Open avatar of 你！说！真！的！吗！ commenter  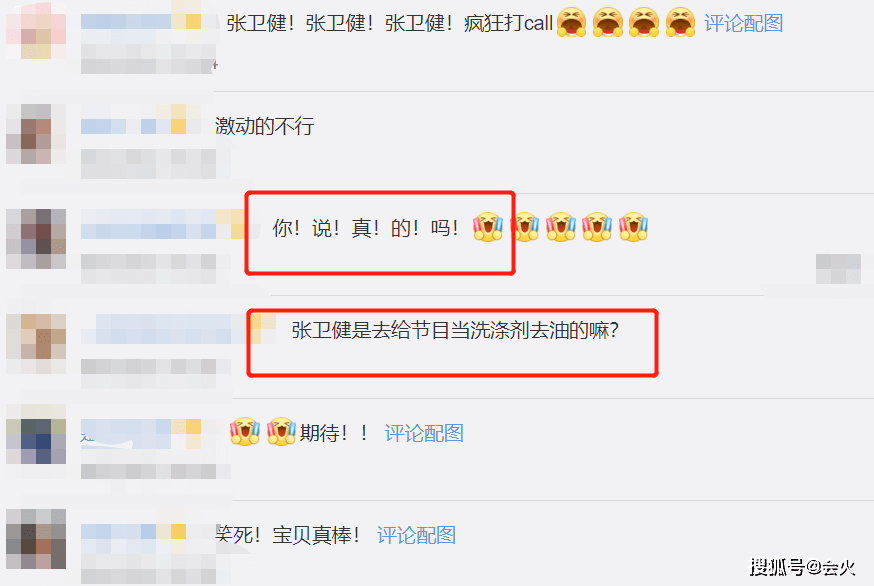click(36, 239)
